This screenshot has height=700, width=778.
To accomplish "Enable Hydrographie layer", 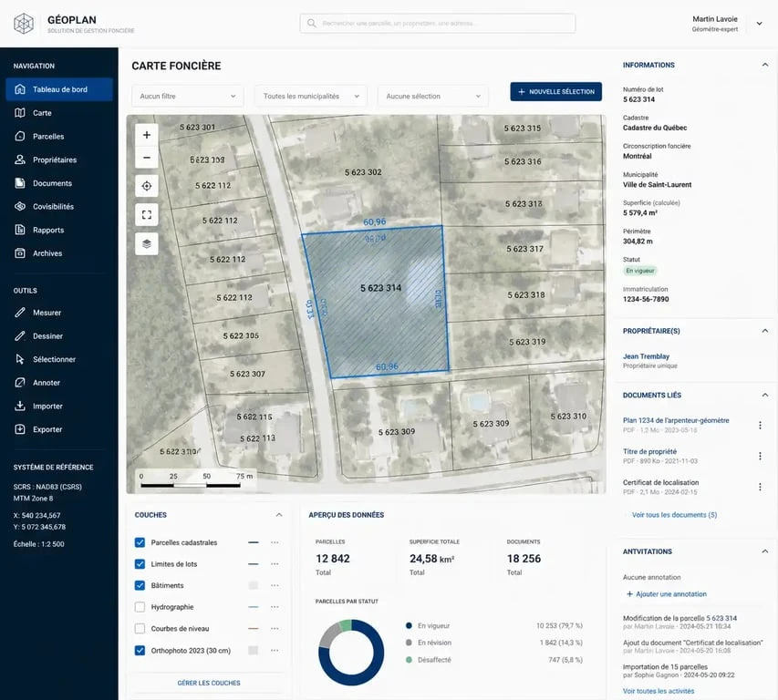I will 140,607.
